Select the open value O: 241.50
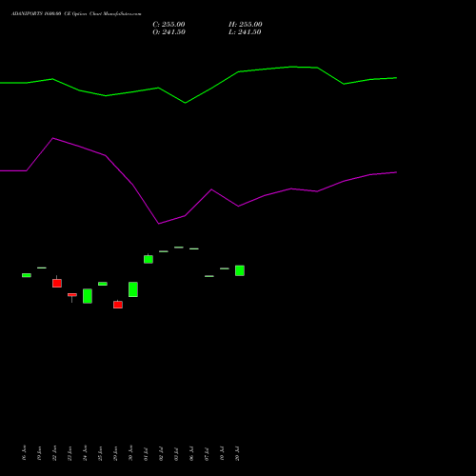The image size is (476, 476). (169, 32)
